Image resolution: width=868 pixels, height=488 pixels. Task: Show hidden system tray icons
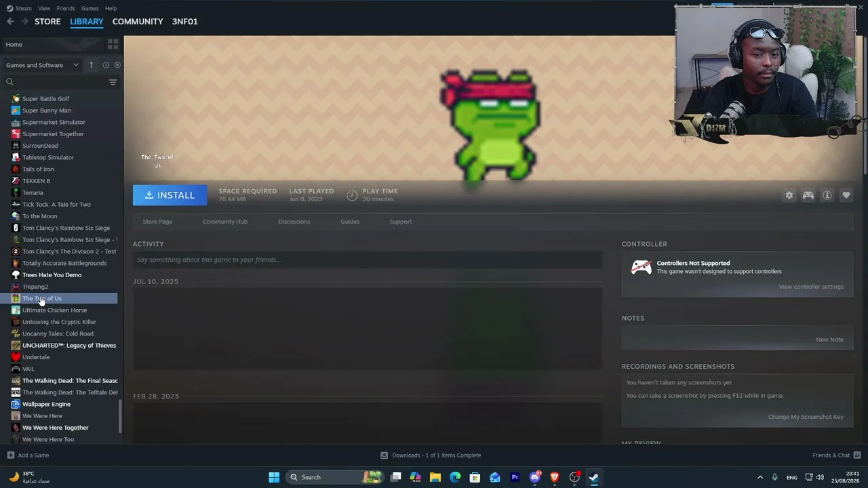click(760, 477)
